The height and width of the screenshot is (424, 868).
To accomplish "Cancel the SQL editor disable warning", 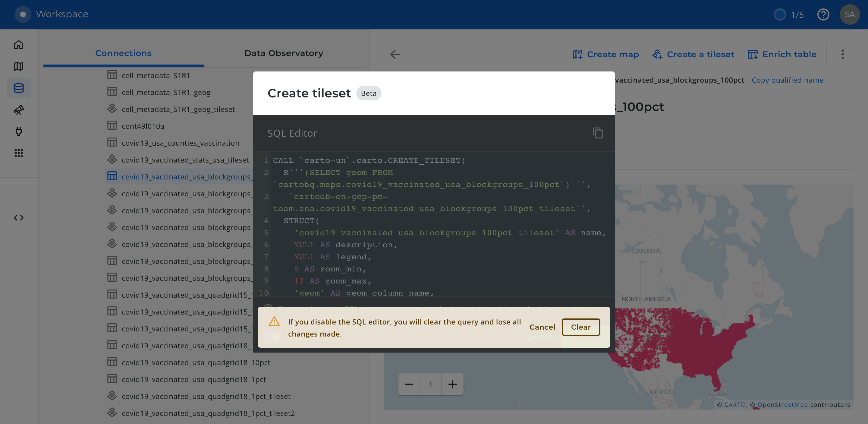I will tap(542, 327).
